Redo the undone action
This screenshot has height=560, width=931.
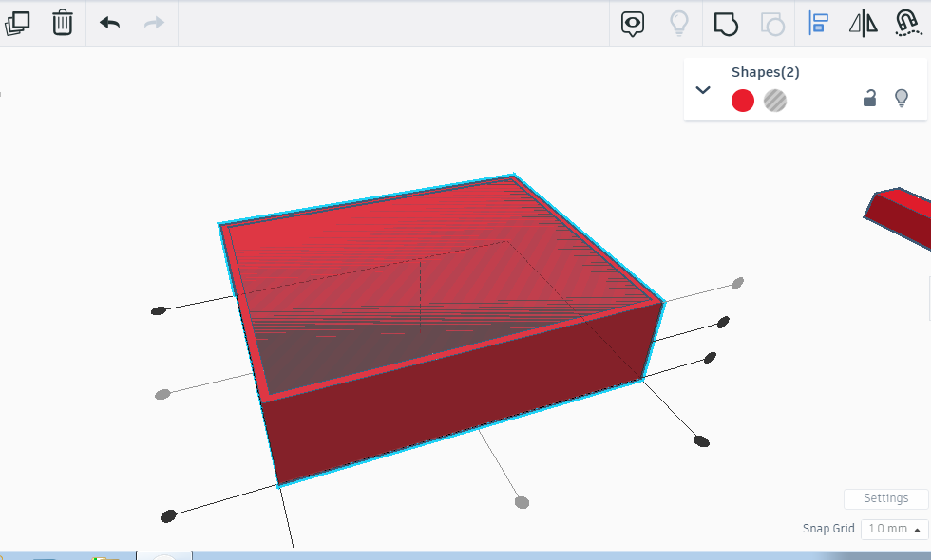[154, 23]
